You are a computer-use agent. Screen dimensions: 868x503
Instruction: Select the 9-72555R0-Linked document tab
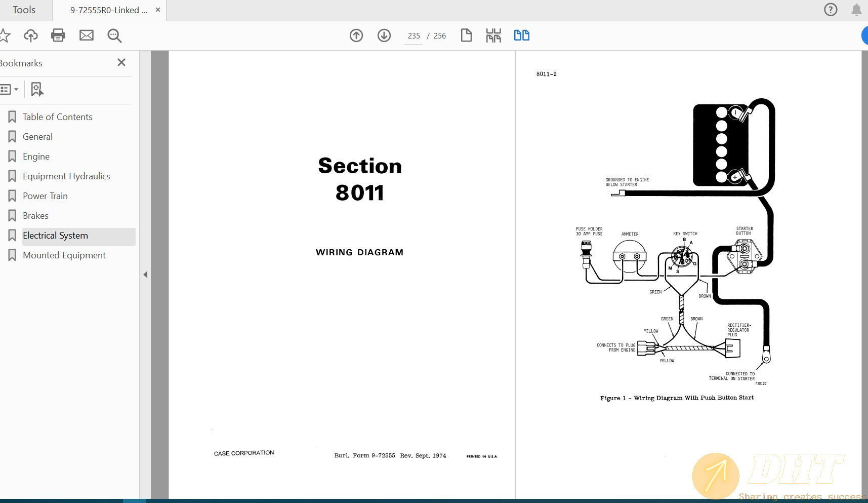108,10
